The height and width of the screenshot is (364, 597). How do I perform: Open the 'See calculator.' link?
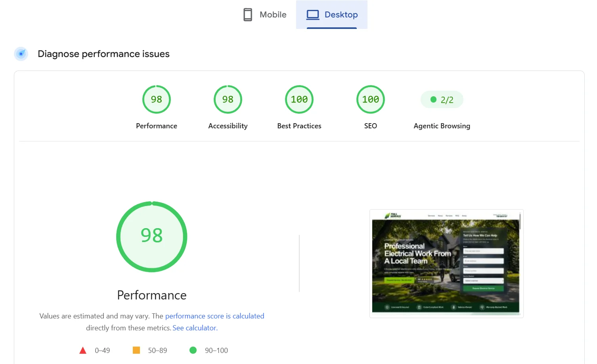tap(195, 328)
